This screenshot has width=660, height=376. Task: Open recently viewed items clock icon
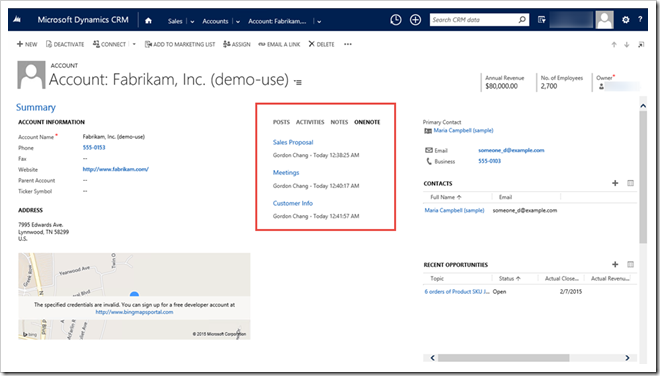click(396, 20)
